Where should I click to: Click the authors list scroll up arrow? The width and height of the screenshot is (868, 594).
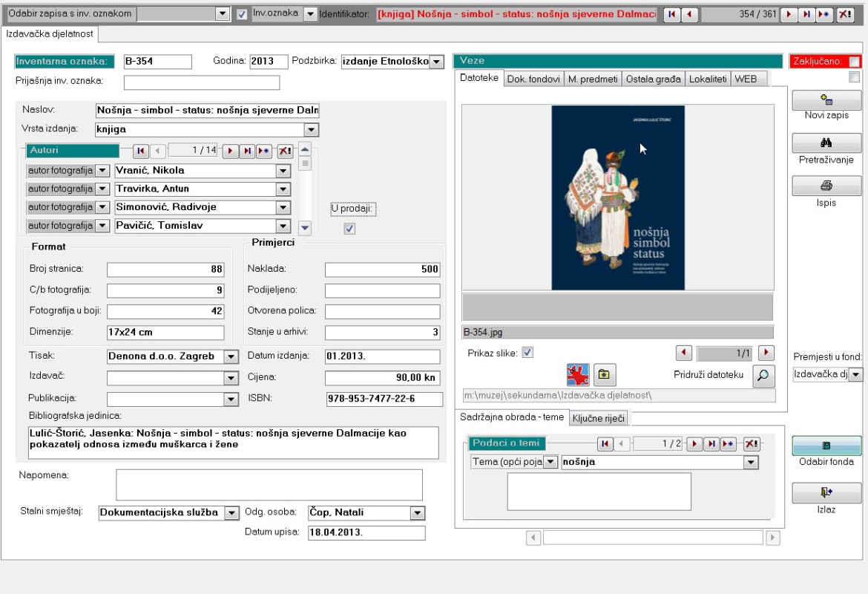tap(305, 149)
